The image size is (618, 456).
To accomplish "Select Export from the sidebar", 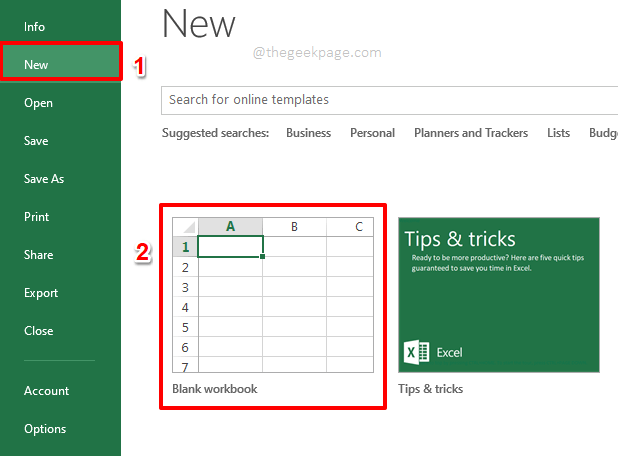I will point(41,293).
